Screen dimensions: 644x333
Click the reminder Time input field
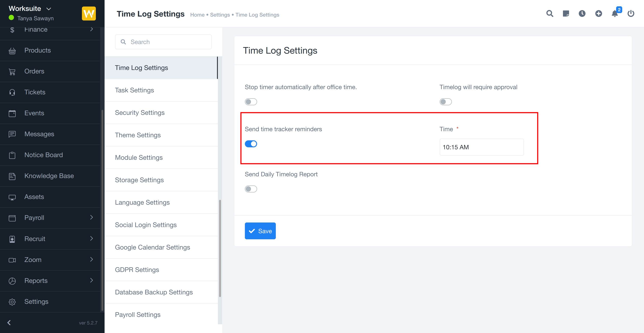[481, 147]
